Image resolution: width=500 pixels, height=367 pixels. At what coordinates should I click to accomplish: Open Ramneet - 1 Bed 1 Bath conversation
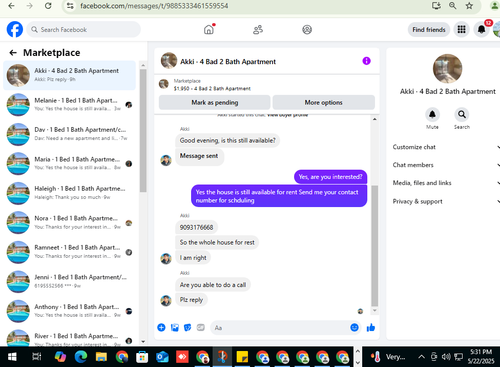coord(70,252)
